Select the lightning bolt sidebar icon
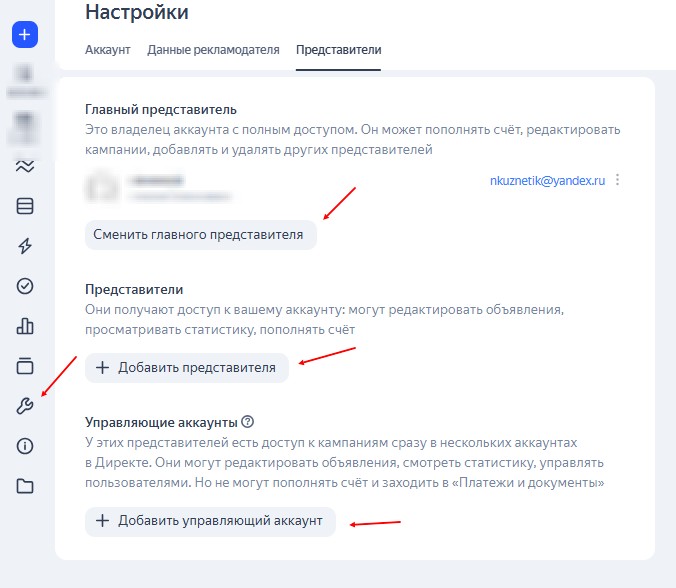This screenshot has height=588, width=676. tap(25, 246)
